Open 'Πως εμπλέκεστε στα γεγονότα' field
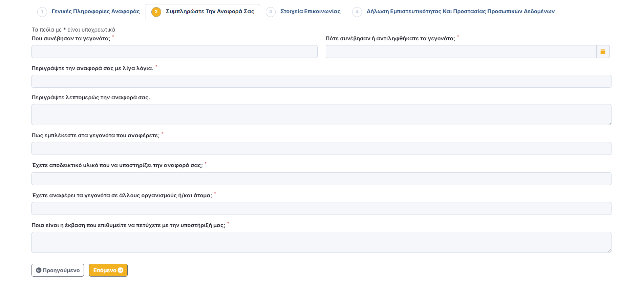The height and width of the screenshot is (281, 644). pos(321,148)
